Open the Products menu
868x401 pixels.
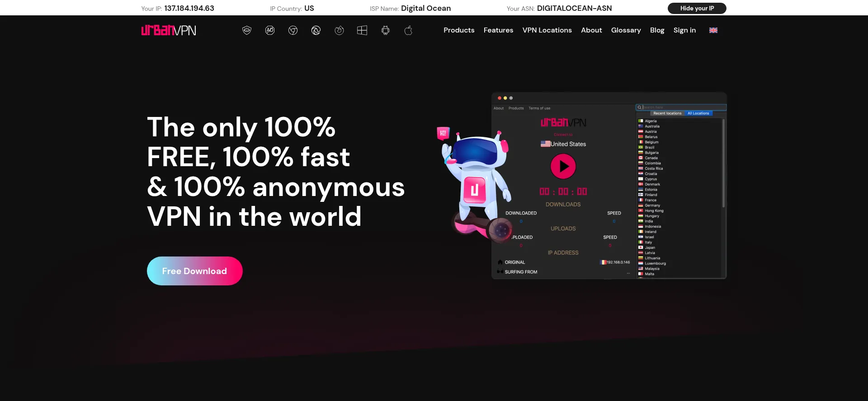click(x=459, y=30)
